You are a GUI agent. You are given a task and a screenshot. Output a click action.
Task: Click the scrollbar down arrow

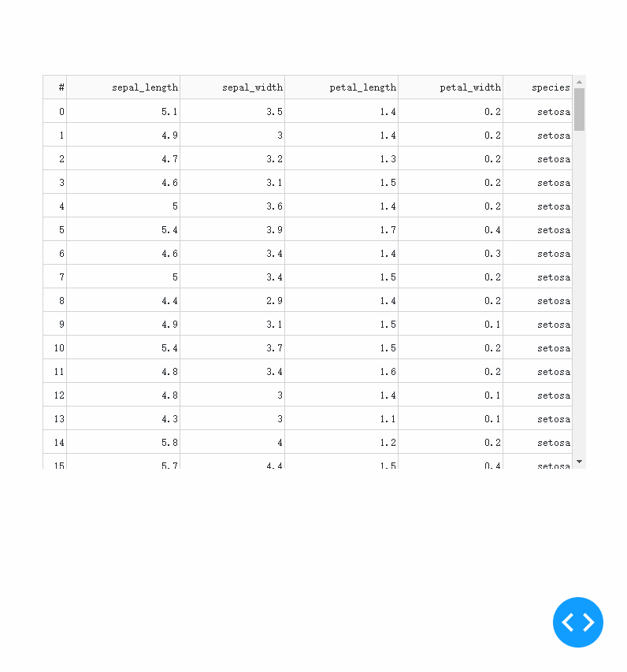click(x=580, y=462)
